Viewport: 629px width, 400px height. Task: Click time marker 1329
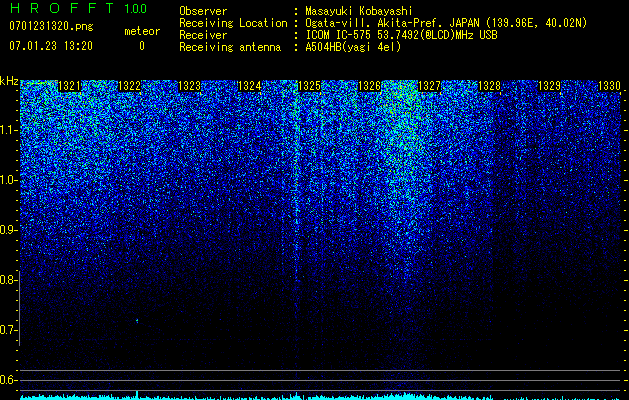click(550, 86)
